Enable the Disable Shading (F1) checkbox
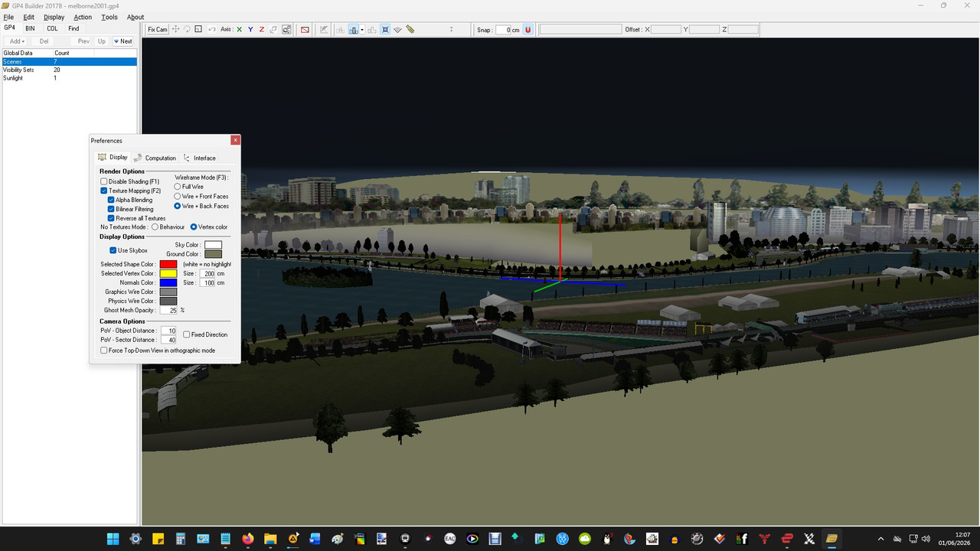This screenshot has width=980, height=551. (104, 181)
